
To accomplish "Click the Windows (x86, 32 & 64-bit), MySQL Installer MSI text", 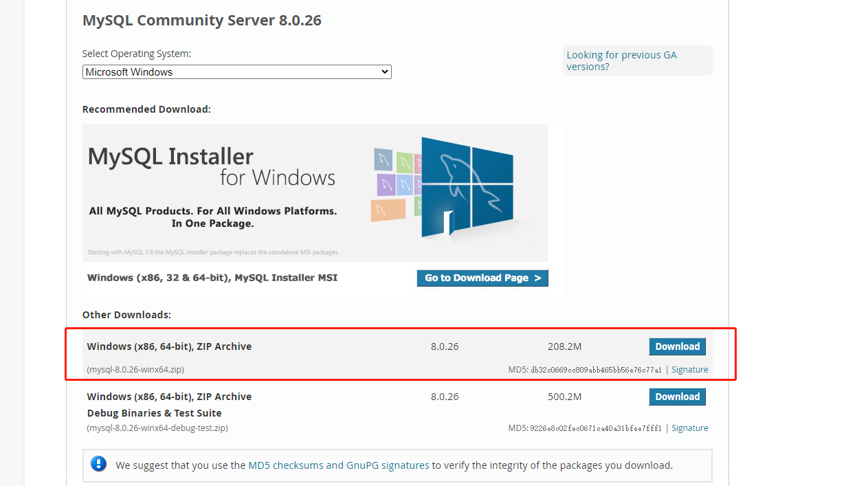I will click(212, 278).
